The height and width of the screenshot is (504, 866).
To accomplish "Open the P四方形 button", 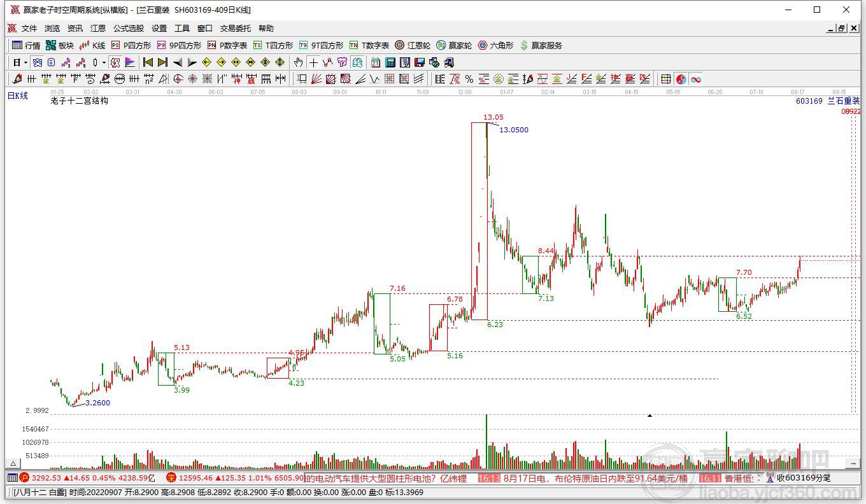I will [x=131, y=45].
